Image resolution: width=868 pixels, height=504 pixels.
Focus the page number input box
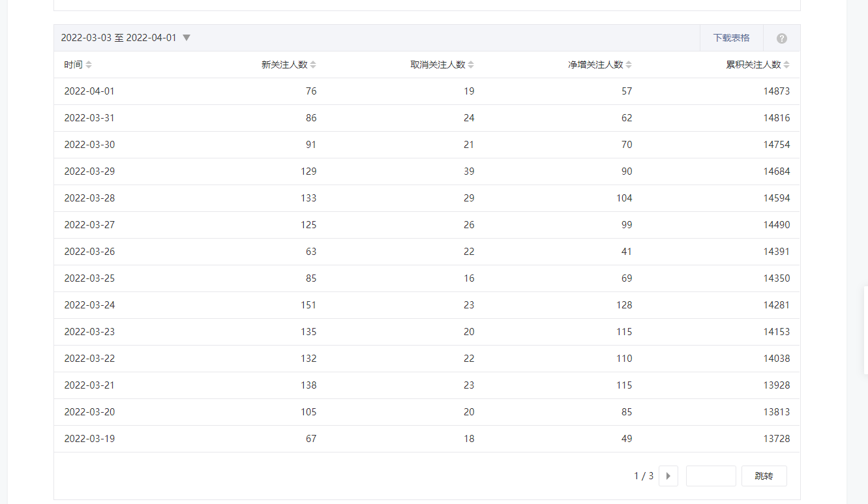tap(711, 476)
